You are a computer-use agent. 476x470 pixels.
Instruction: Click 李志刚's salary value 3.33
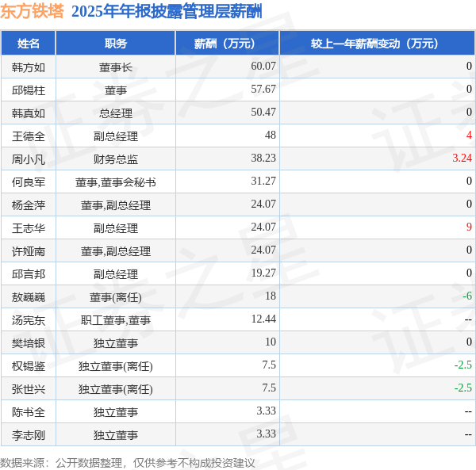(x=267, y=434)
